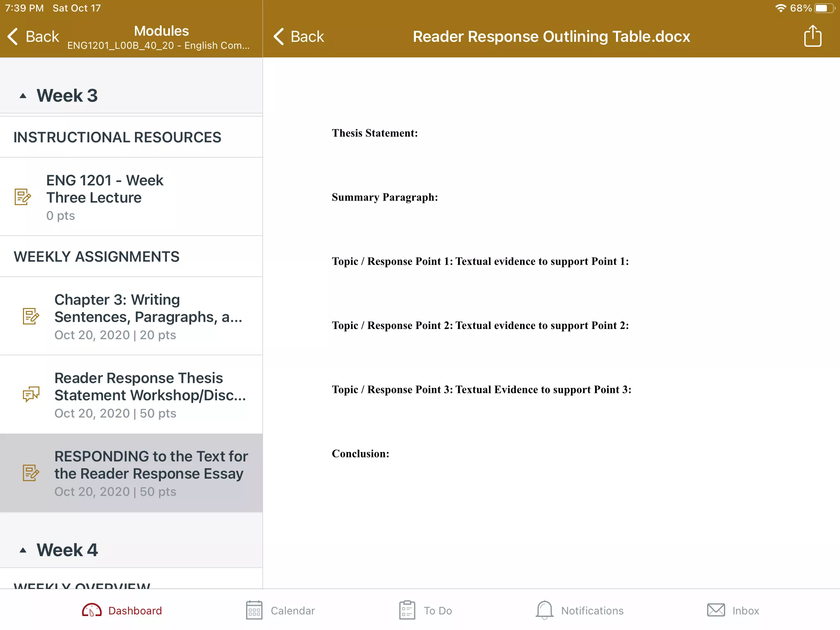This screenshot has height=630, width=840.
Task: Select RESPONDING to the Text assignment
Action: (x=131, y=472)
